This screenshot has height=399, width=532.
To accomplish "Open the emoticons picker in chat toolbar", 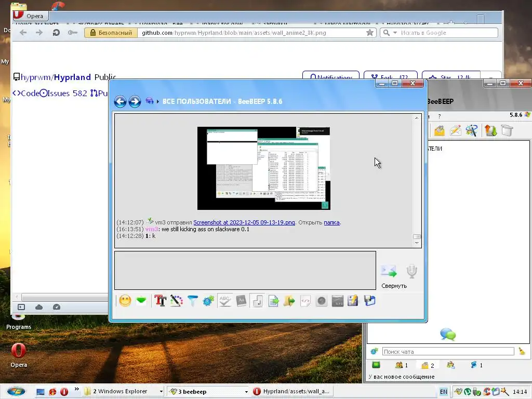I will point(125,301).
